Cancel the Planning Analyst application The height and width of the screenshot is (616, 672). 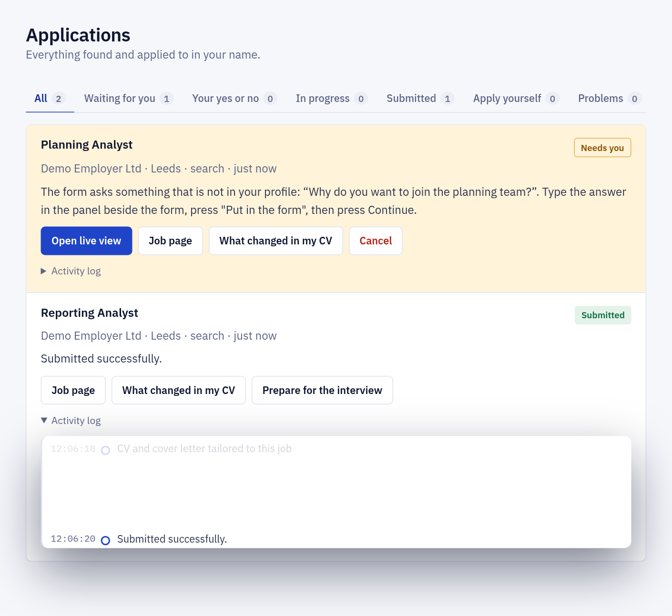pyautogui.click(x=376, y=241)
